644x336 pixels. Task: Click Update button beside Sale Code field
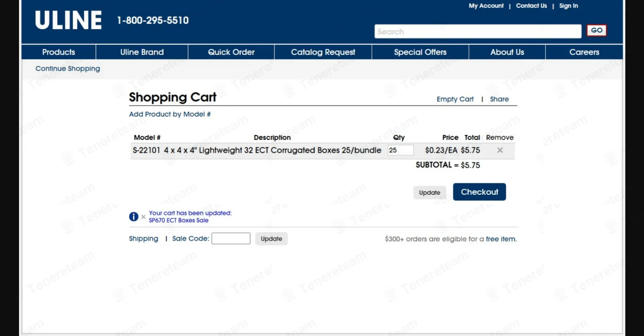click(271, 239)
